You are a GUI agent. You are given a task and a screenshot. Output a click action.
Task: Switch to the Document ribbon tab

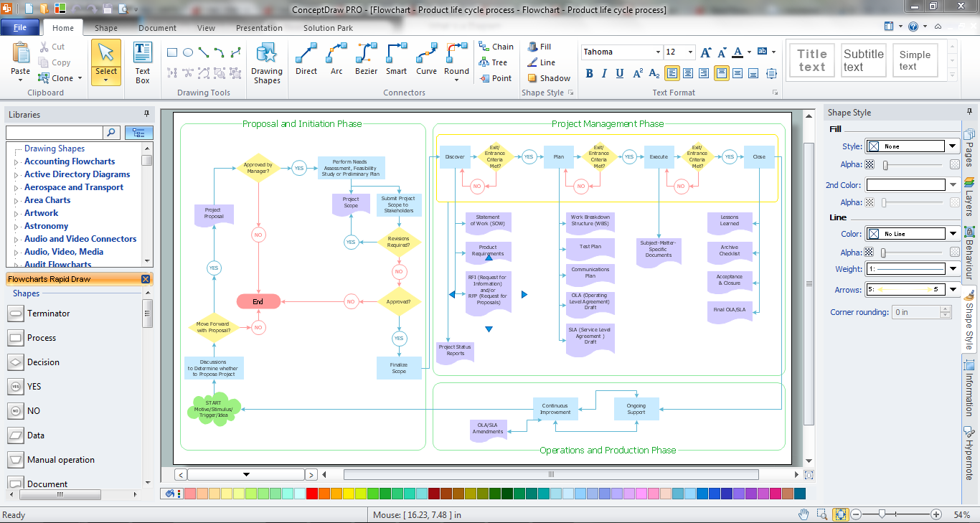157,28
